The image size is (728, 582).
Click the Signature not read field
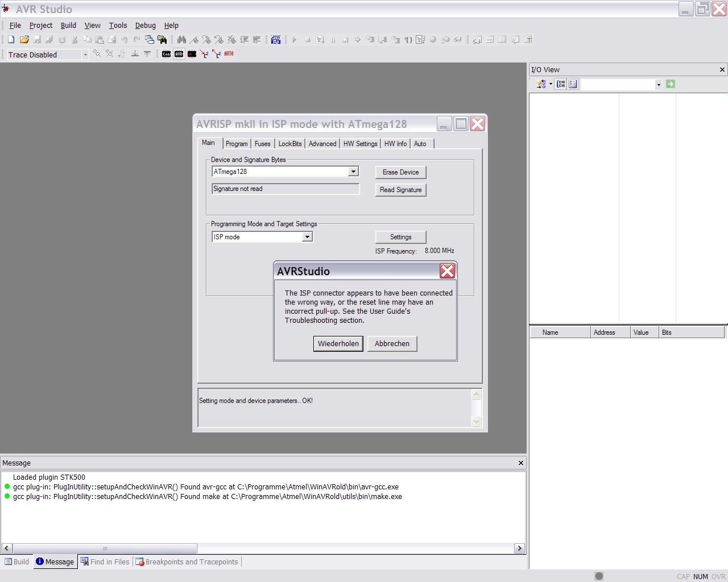coord(286,189)
